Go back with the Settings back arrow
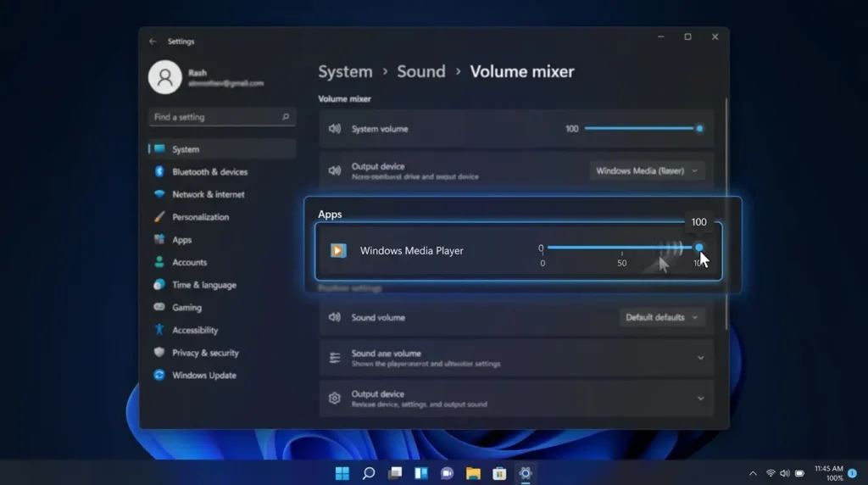 [x=153, y=42]
